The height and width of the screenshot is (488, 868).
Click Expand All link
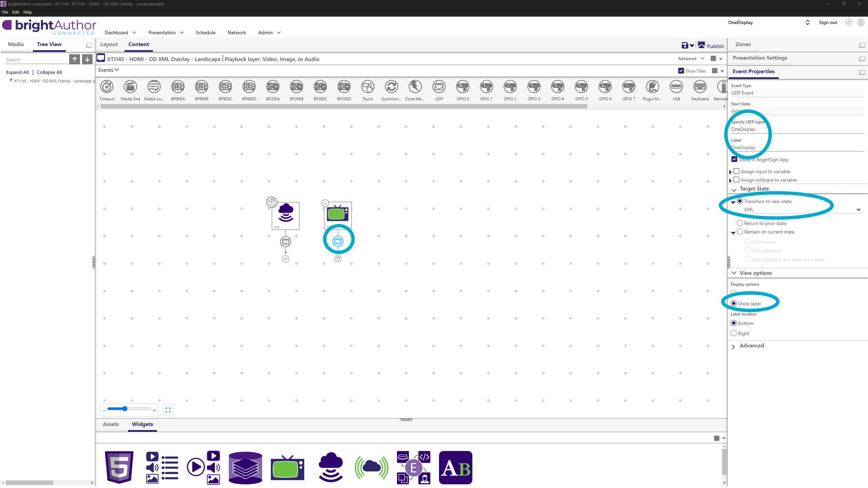(x=17, y=72)
